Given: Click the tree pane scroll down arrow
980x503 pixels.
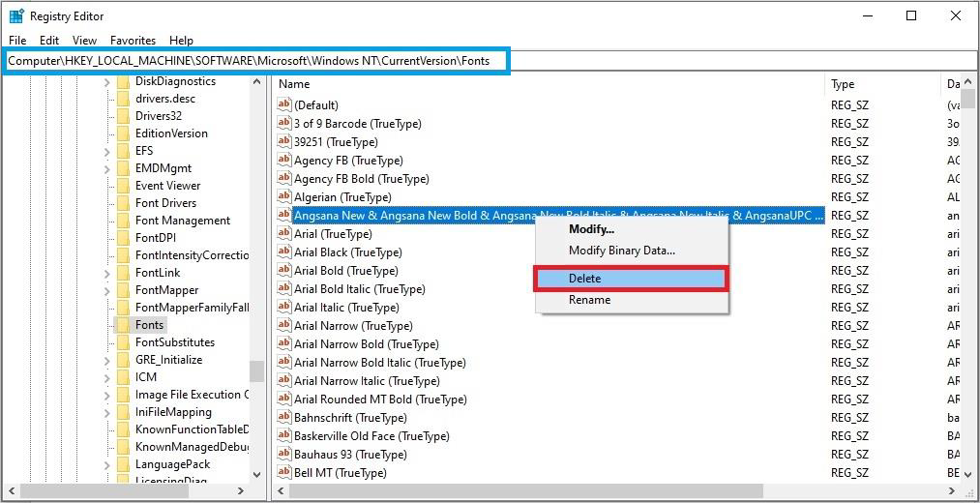Looking at the screenshot, I should pyautogui.click(x=256, y=475).
